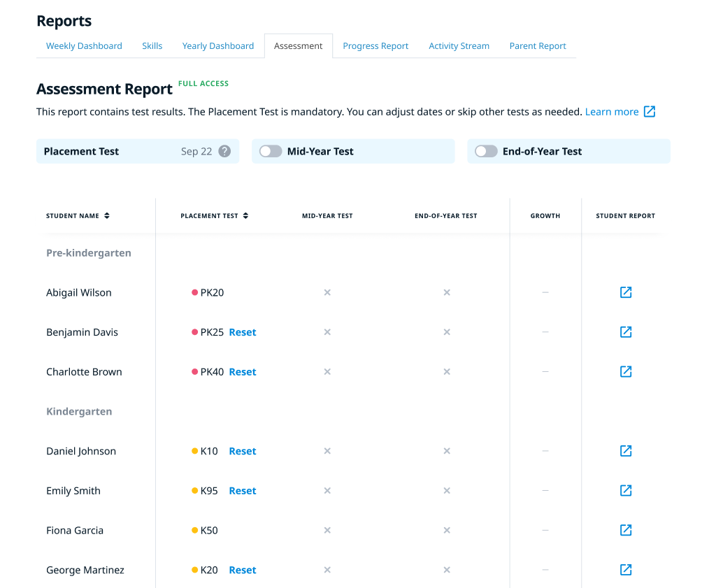The width and height of the screenshot is (723, 588).
Task: Click the Learn more link
Action: click(611, 112)
